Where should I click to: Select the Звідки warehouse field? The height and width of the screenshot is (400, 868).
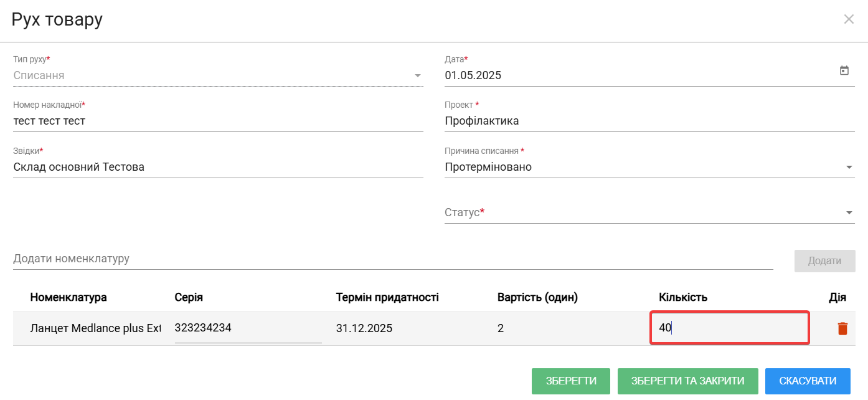tap(218, 167)
